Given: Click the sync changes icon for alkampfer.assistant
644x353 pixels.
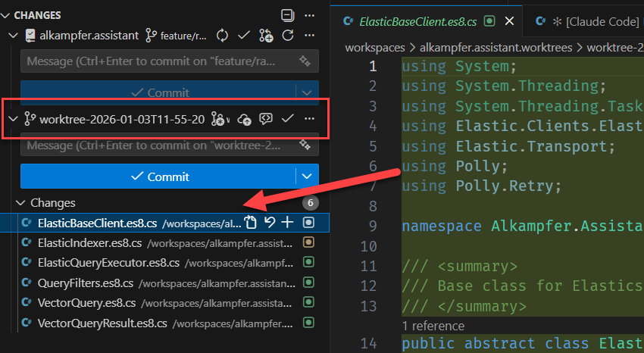Looking at the screenshot, I should point(223,35).
